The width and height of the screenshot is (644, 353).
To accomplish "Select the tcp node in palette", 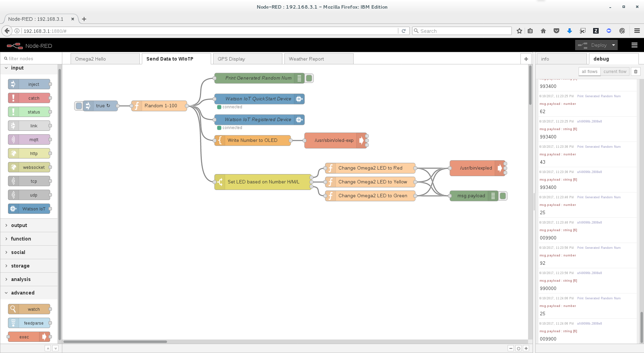I will click(x=29, y=181).
